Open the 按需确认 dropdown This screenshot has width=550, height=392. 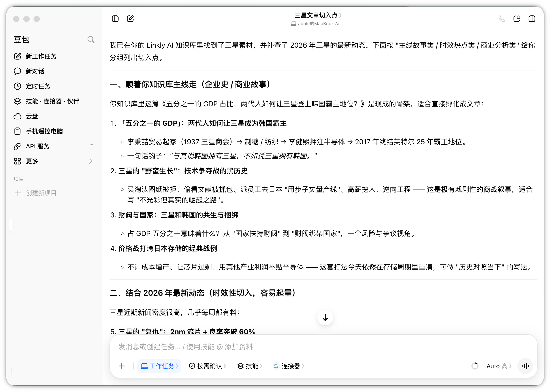pos(207,366)
